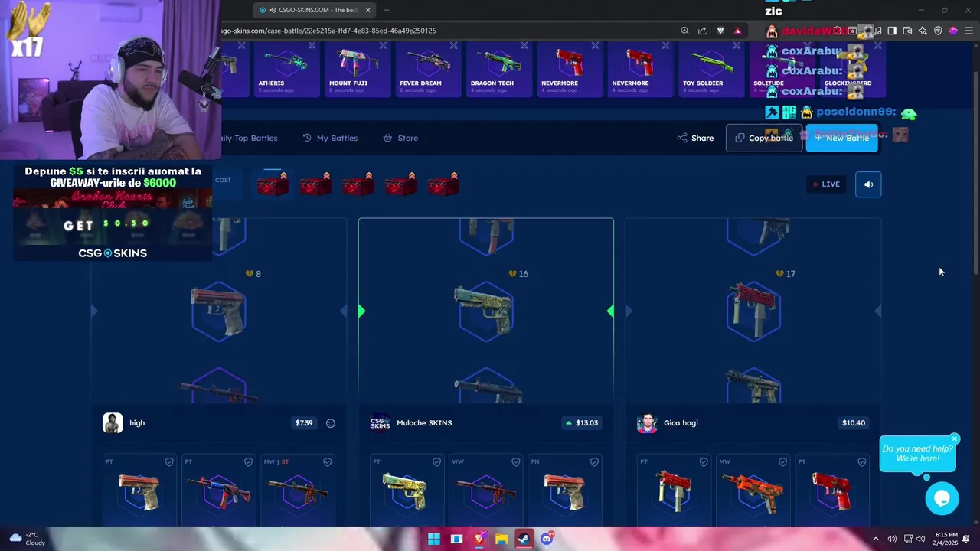This screenshot has width=980, height=551.
Task: Close the CSGO-SKINS.COM browser tab
Action: click(367, 10)
